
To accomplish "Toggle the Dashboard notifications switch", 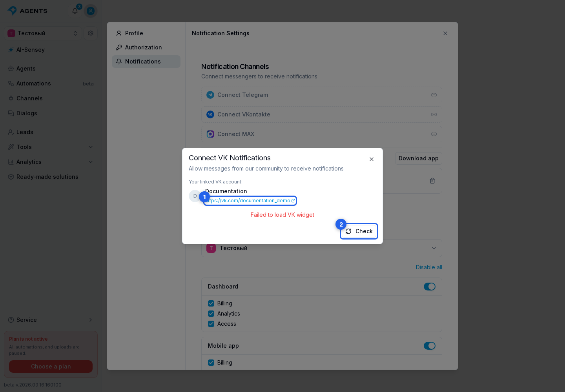I will tap(430, 287).
